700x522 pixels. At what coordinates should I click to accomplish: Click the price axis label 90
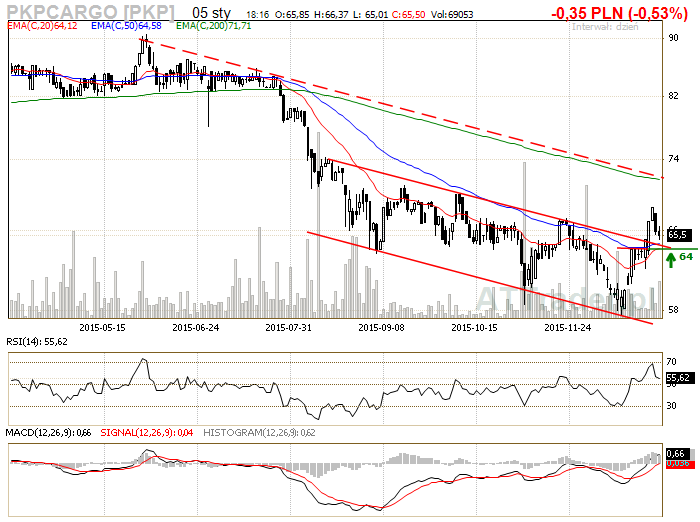tap(673, 38)
